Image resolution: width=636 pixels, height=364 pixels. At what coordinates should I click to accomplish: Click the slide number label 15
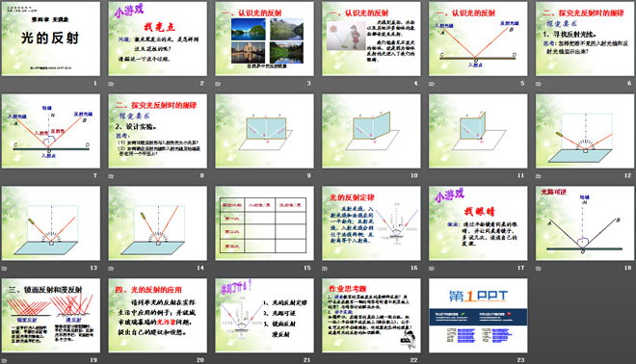pyautogui.click(x=307, y=268)
